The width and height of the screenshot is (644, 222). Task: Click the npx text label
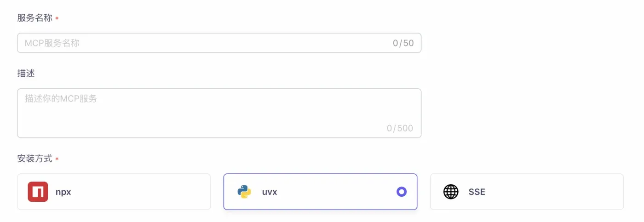tap(63, 192)
